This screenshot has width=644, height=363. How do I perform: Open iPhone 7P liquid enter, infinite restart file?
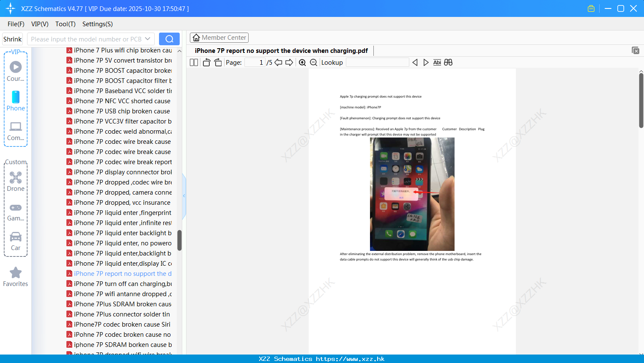point(119,223)
